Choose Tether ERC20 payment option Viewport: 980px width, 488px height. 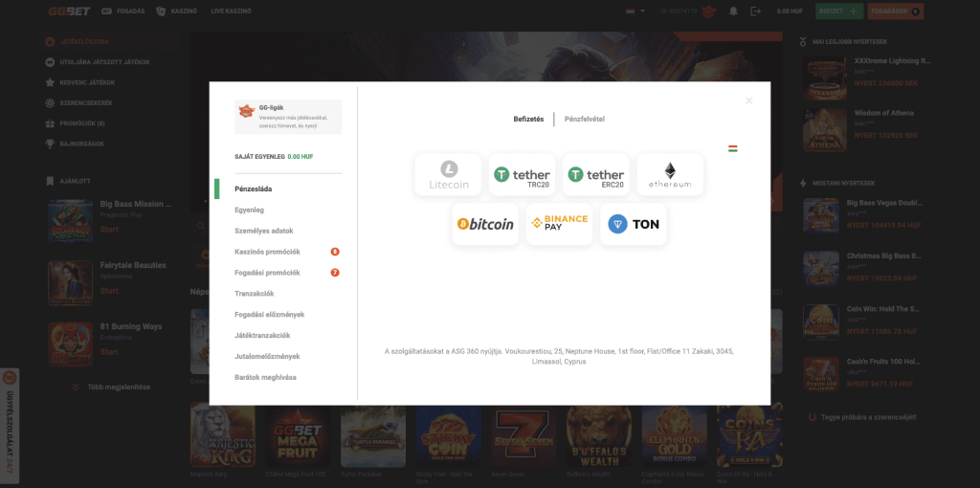click(x=596, y=175)
